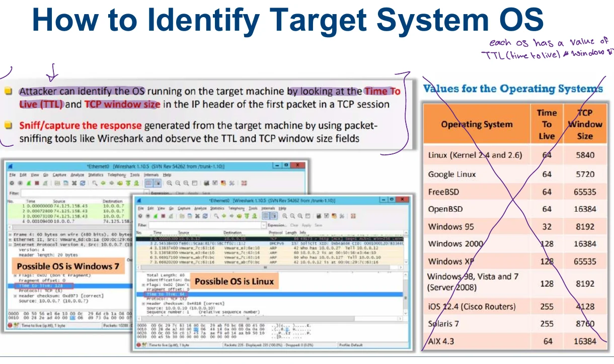Toggle packet colorize button in front Wireshark window
Viewport: 614px width, 364px height.
click(x=266, y=216)
